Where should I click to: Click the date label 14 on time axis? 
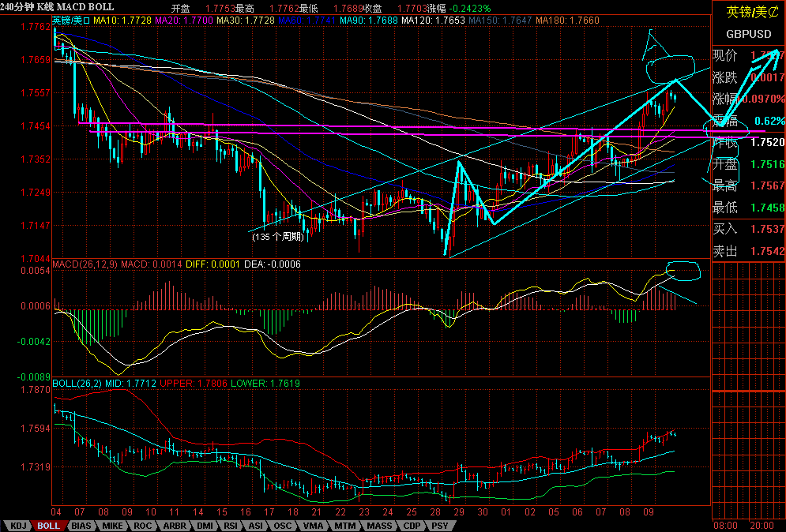pos(198,512)
